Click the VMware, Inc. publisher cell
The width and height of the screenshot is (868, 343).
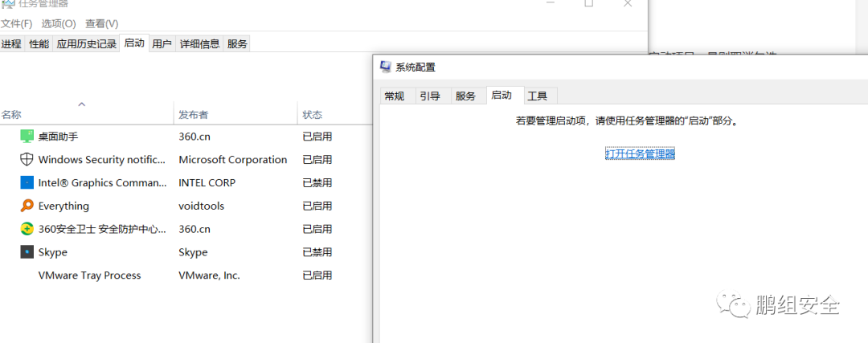click(x=209, y=276)
